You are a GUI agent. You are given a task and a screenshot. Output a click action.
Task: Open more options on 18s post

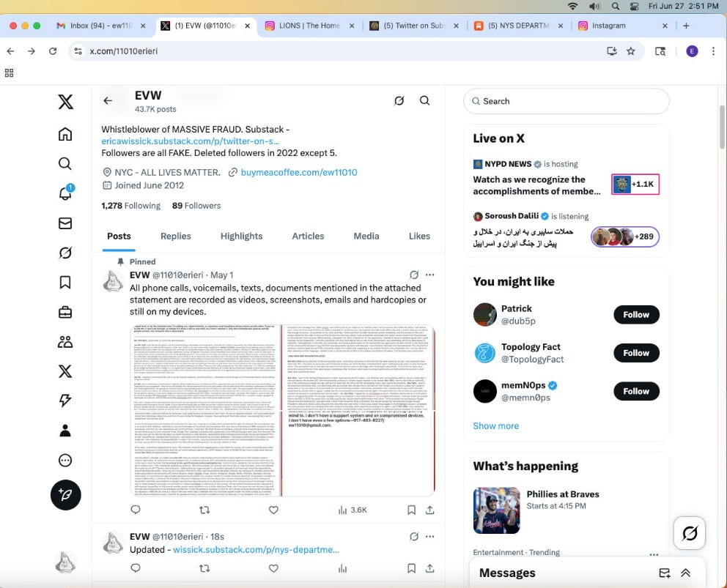pos(429,537)
